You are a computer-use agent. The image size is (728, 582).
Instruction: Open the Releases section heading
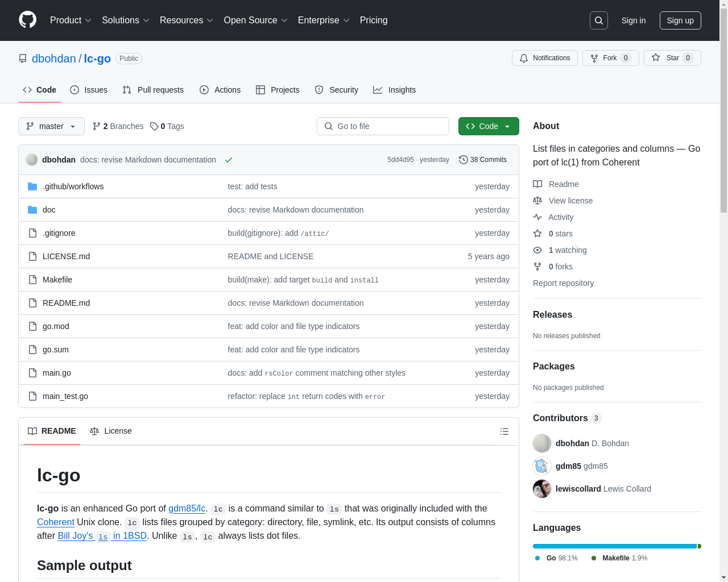pos(552,314)
